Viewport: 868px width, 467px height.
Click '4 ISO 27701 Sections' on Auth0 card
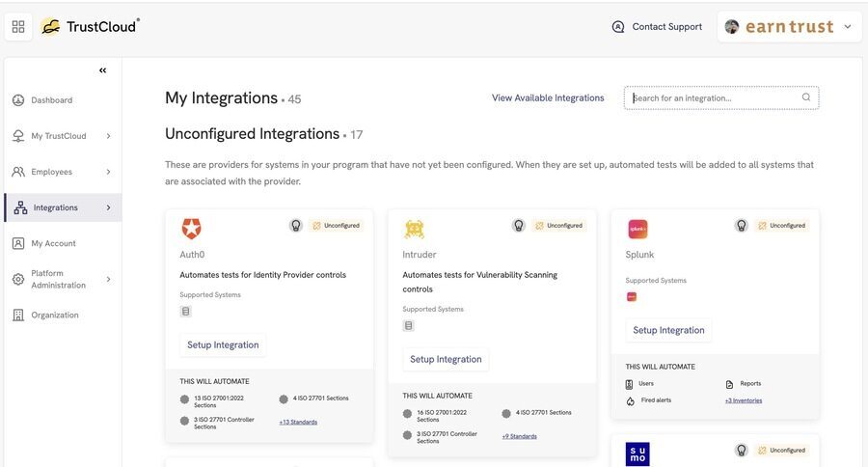[320, 398]
